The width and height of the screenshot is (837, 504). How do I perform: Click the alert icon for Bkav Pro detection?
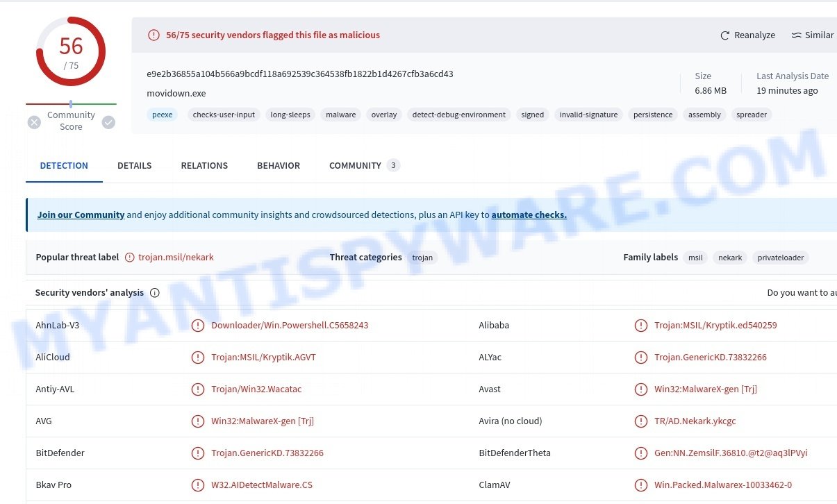pos(198,485)
